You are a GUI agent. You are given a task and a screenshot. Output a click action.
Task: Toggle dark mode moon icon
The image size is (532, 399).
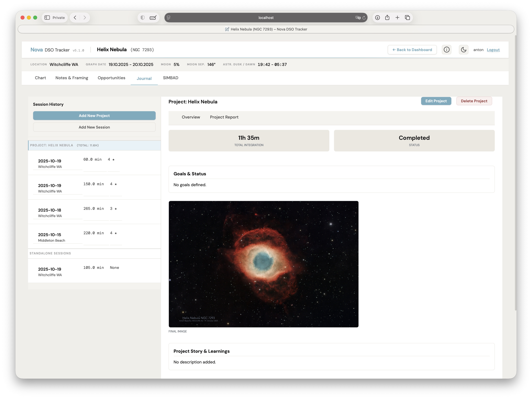[463, 50]
